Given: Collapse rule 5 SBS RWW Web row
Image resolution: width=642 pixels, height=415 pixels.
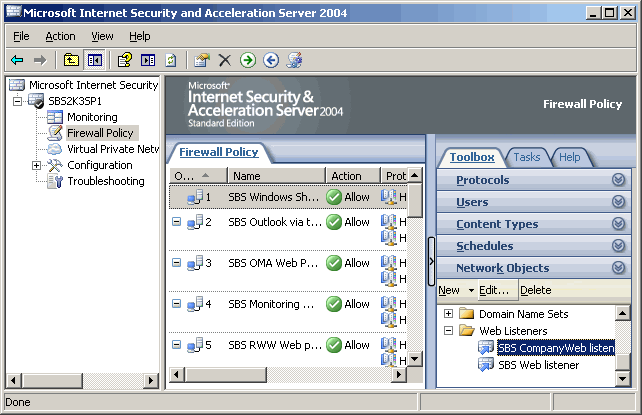Looking at the screenshot, I should click(x=176, y=344).
